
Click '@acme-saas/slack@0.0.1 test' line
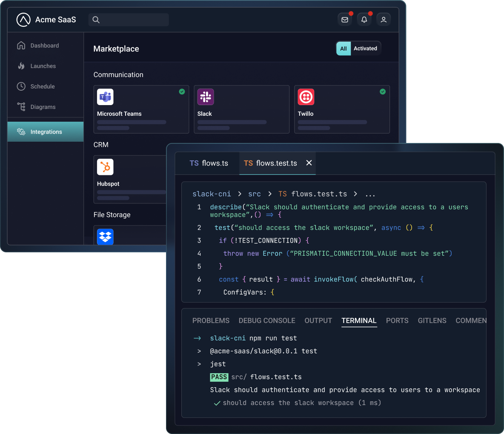pyautogui.click(x=263, y=351)
